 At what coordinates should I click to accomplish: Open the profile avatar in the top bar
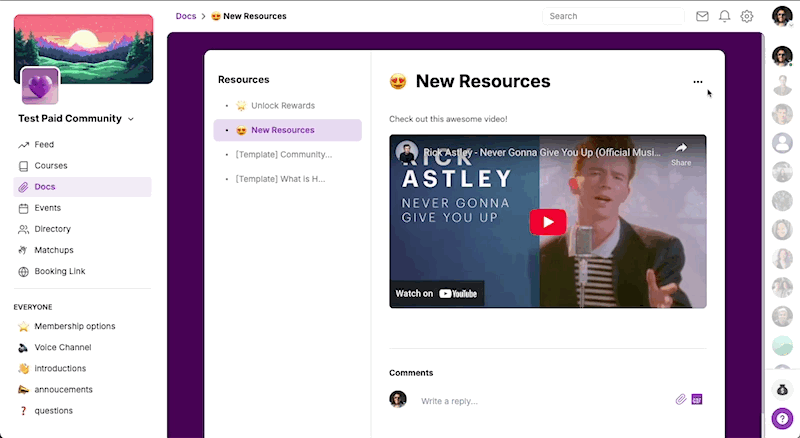782,16
